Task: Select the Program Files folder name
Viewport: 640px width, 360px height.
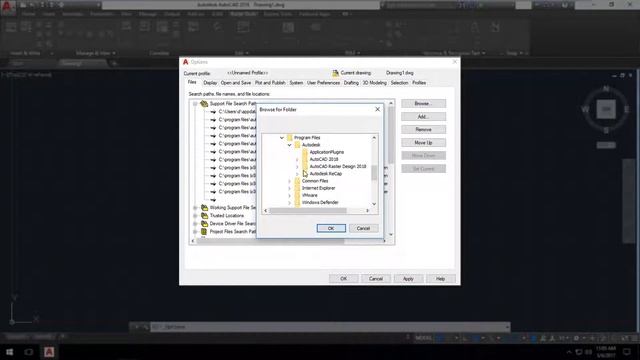Action: tap(307, 138)
